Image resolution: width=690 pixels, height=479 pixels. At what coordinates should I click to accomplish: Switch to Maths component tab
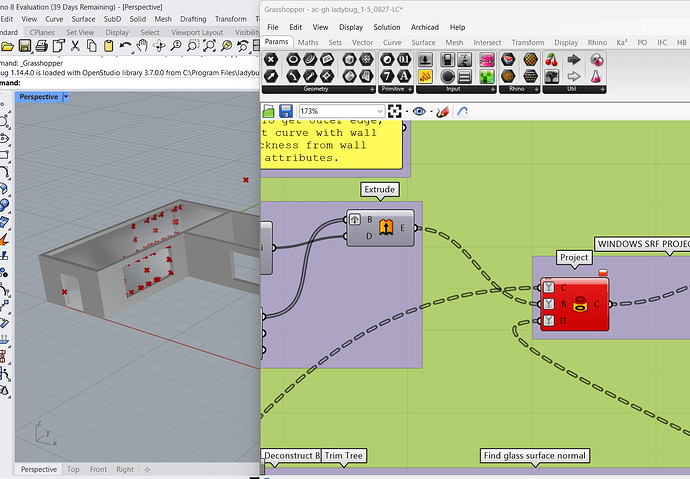(308, 43)
